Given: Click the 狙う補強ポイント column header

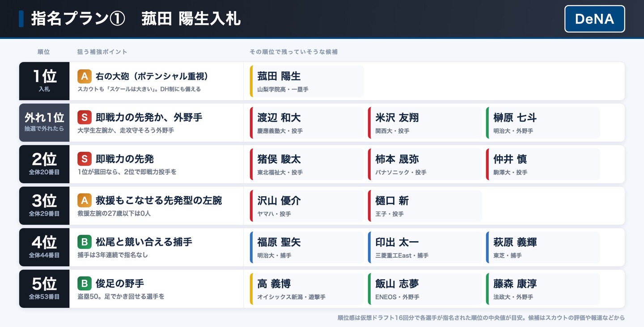Looking at the screenshot, I should 102,52.
